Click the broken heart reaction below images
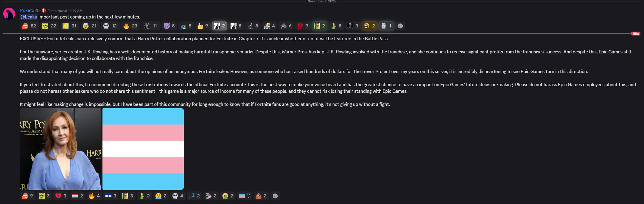Screen dimensions: 644x204 61,196
